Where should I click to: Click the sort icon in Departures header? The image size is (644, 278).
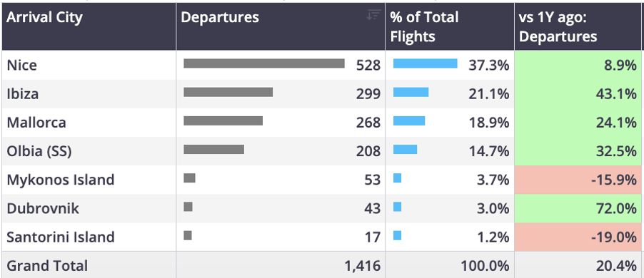(373, 15)
